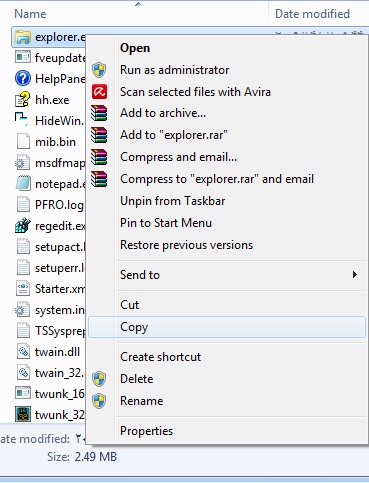Viewport: 369px width, 483px height.
Task: Select the hh.exe help file icon
Action: 23,100
